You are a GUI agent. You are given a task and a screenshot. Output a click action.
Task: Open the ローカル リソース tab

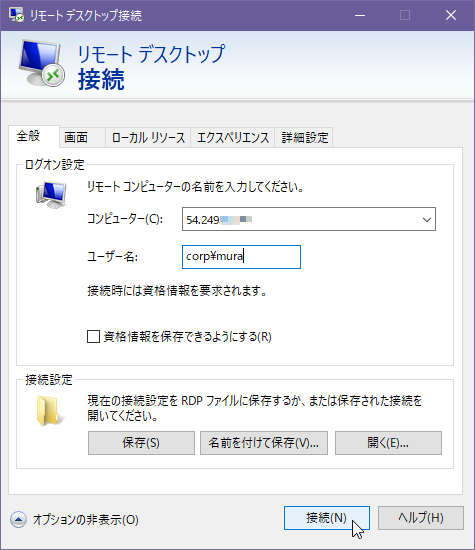148,137
